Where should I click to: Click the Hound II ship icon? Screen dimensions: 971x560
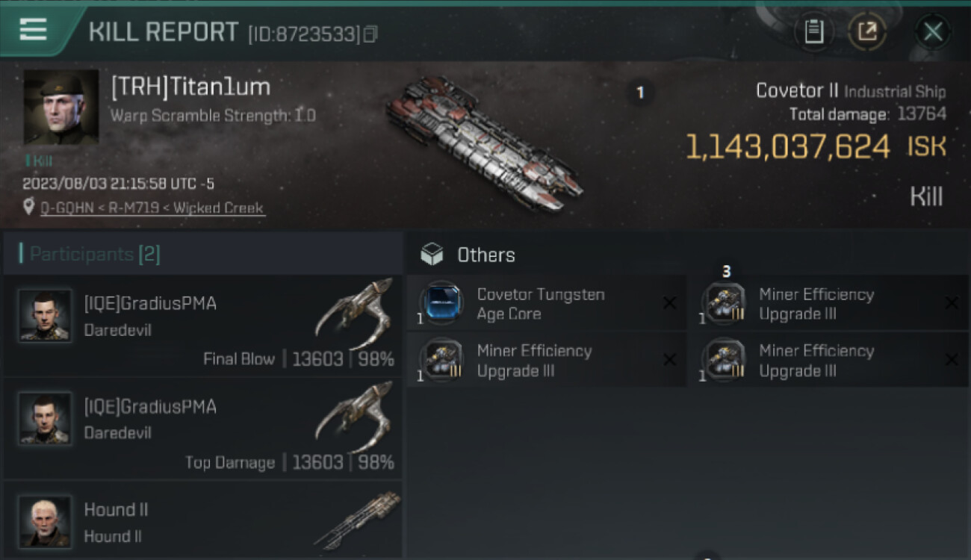356,519
